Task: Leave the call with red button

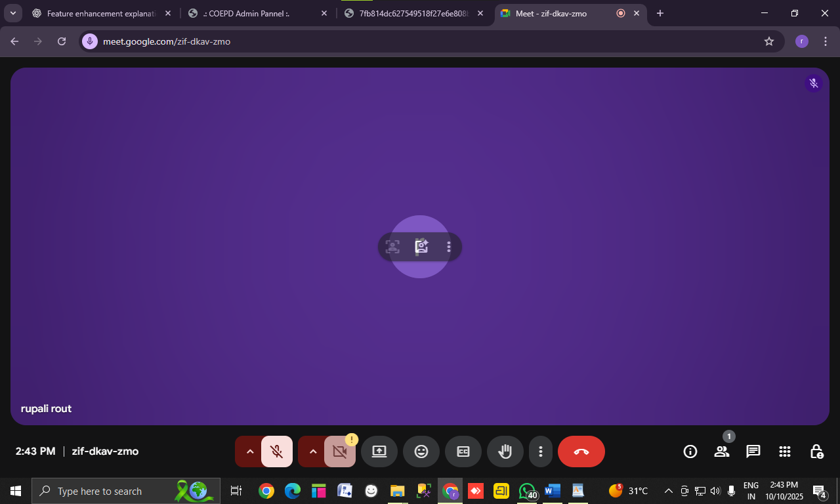Action: pyautogui.click(x=581, y=451)
